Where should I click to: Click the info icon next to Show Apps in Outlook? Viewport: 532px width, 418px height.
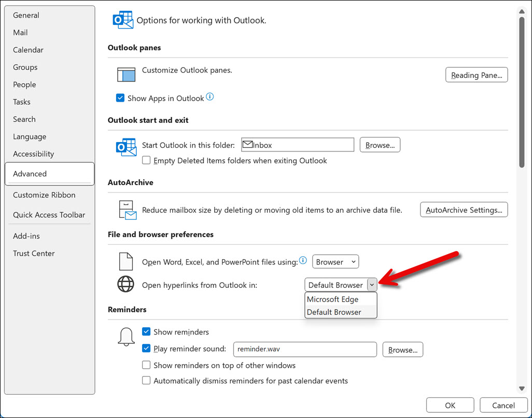coord(210,97)
